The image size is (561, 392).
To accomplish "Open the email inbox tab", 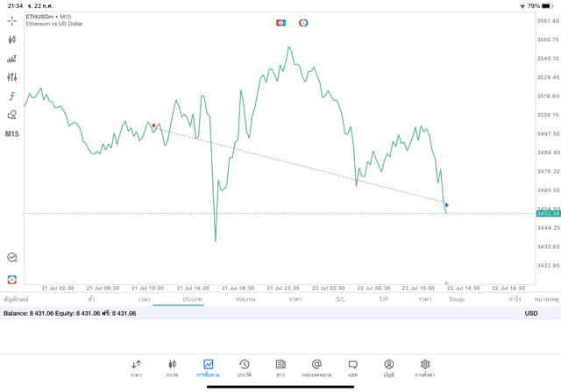I will click(x=316, y=367).
